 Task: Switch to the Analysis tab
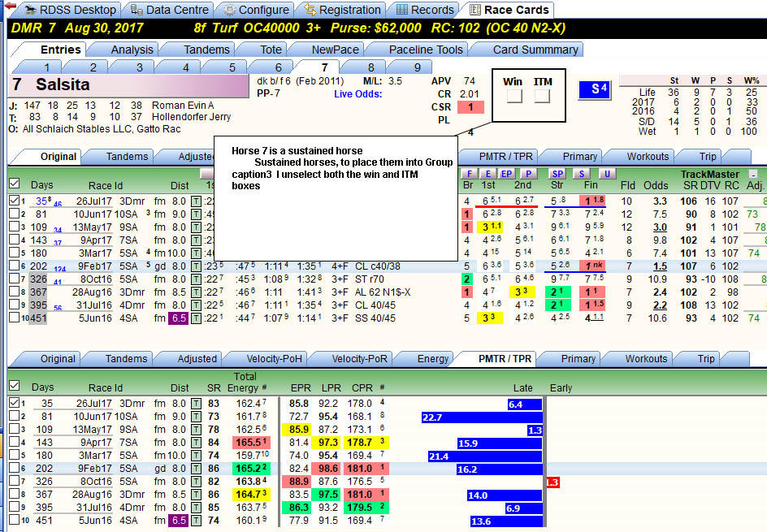tap(132, 50)
